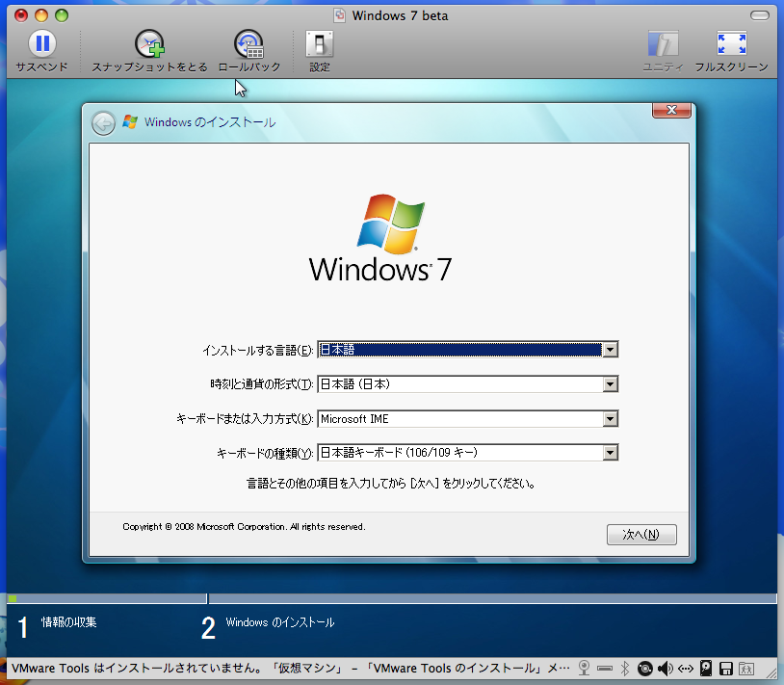Viewport: 784px width, 685px height.
Task: Click the Windows のインストール dialog title
Action: [x=210, y=122]
